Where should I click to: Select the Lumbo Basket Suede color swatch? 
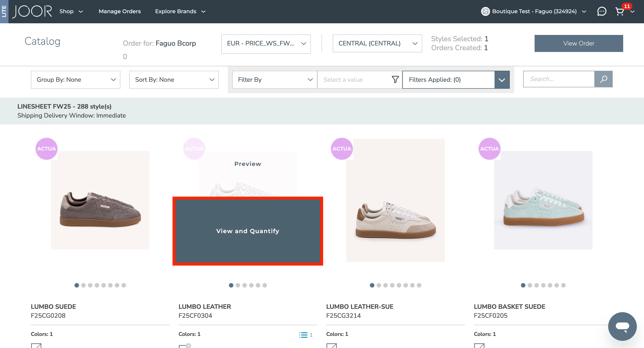coord(479,346)
